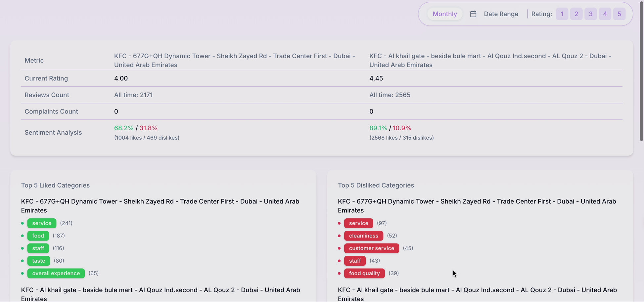Select the cleanliness disliked tag

[x=363, y=236]
